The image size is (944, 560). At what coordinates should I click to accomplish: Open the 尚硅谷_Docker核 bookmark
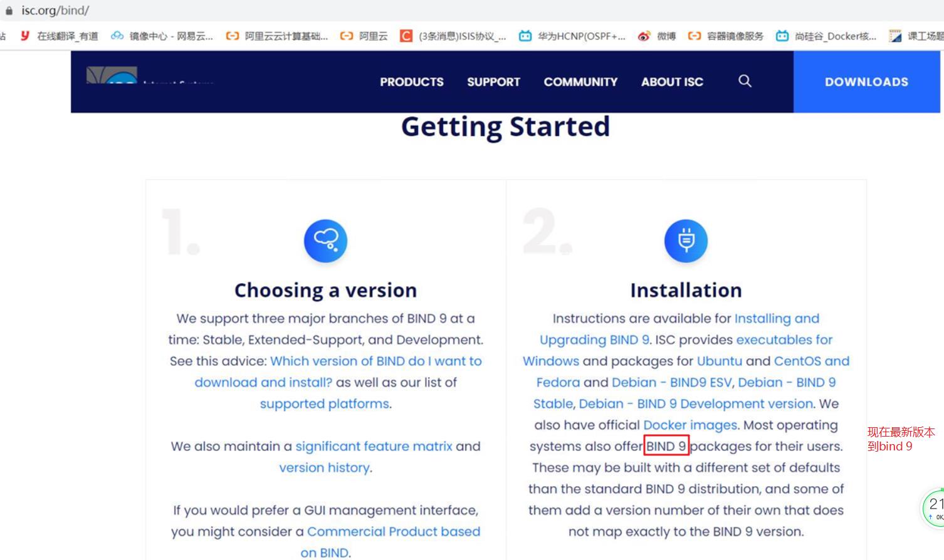point(826,36)
